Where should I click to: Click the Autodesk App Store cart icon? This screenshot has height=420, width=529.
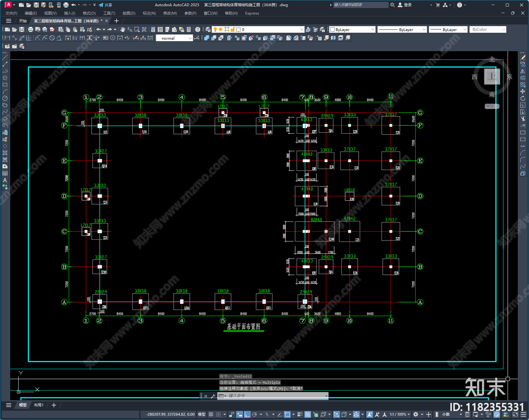pos(438,5)
